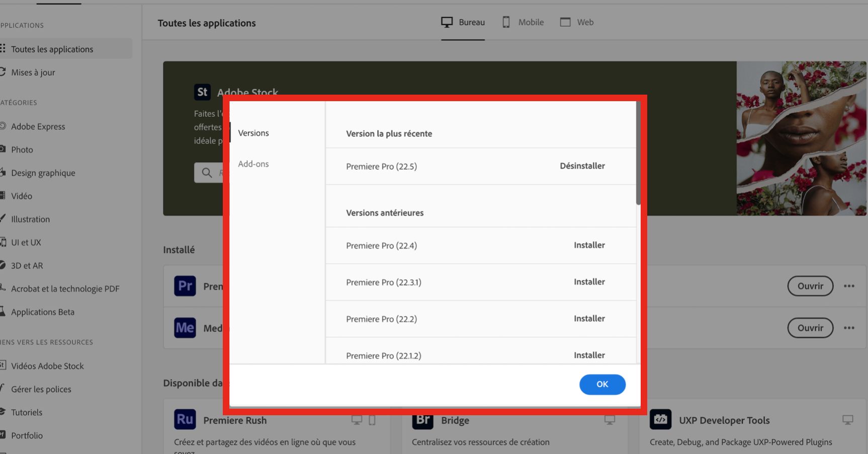Image resolution: width=868 pixels, height=454 pixels.
Task: Switch to the Mobile tab
Action: (x=523, y=22)
